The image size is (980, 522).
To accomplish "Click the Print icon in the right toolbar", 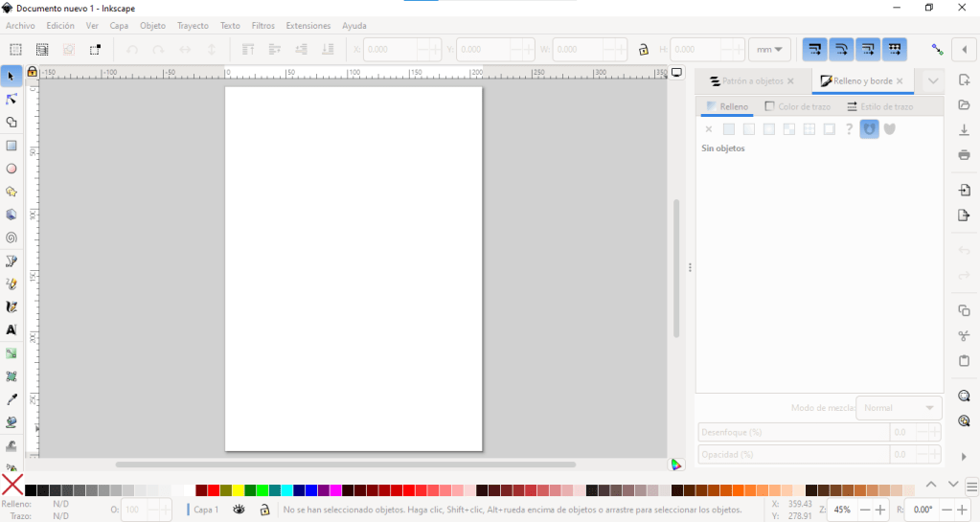I will 964,155.
